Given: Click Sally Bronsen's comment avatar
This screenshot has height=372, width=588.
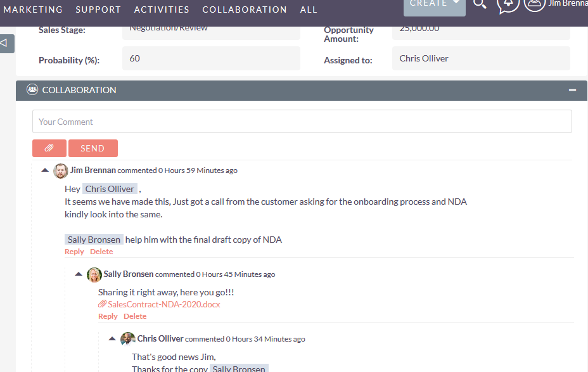Looking at the screenshot, I should [x=94, y=274].
